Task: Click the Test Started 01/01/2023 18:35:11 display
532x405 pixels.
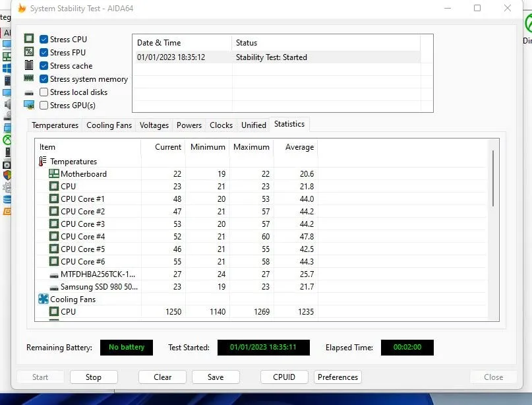Action: click(263, 348)
